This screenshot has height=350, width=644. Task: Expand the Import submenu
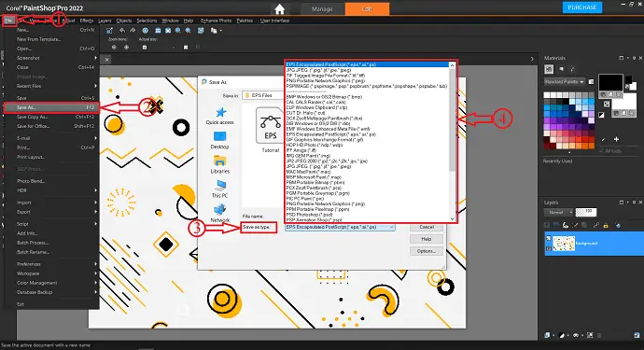point(51,203)
